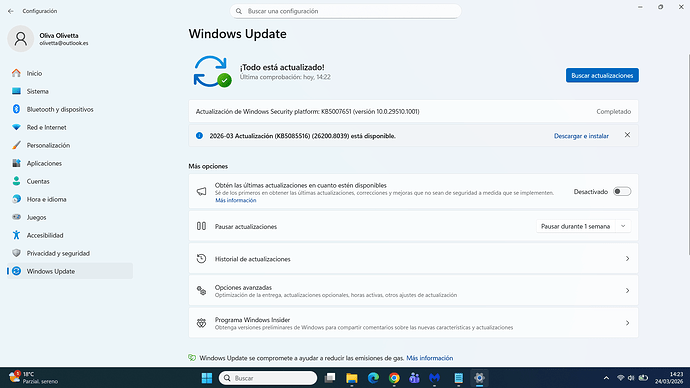
Task: Select Aplicaciones in the sidebar
Action: coord(70,163)
